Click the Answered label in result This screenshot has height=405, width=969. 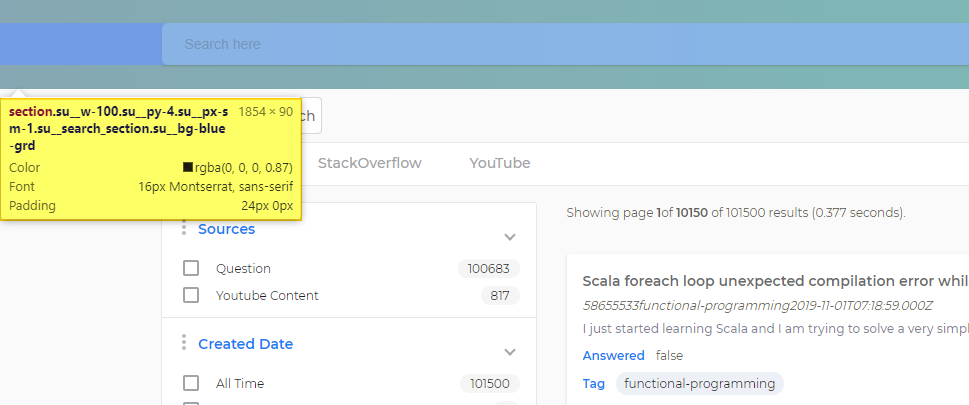coord(613,355)
